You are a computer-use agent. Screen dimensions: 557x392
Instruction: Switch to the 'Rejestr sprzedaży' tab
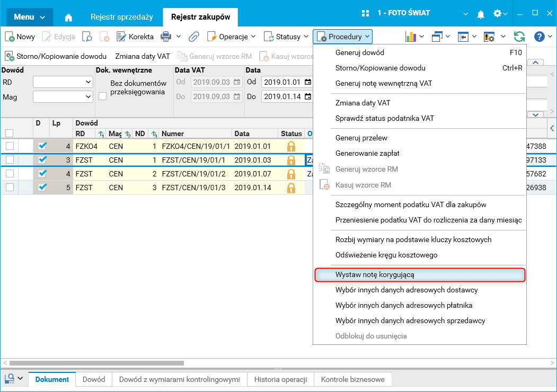[121, 17]
